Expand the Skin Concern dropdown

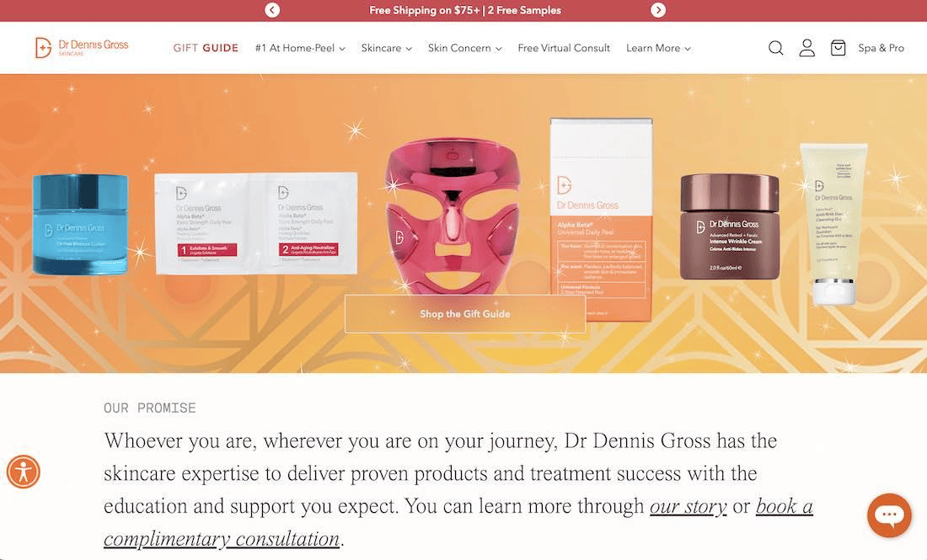(464, 48)
